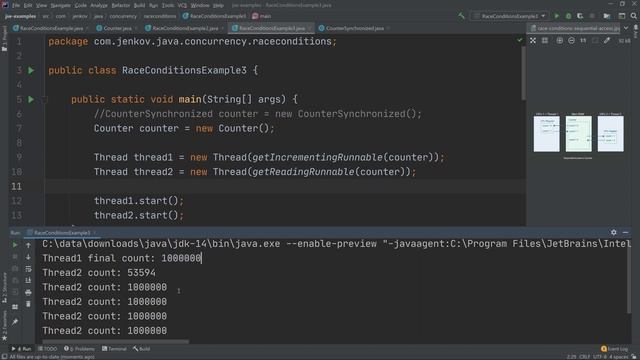640x360 pixels.
Task: Click the green Run button in top toolbar
Action: (556, 16)
